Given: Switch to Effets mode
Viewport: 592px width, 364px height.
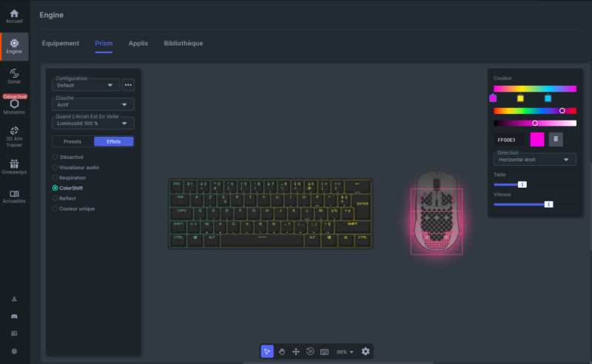Looking at the screenshot, I should [x=114, y=141].
